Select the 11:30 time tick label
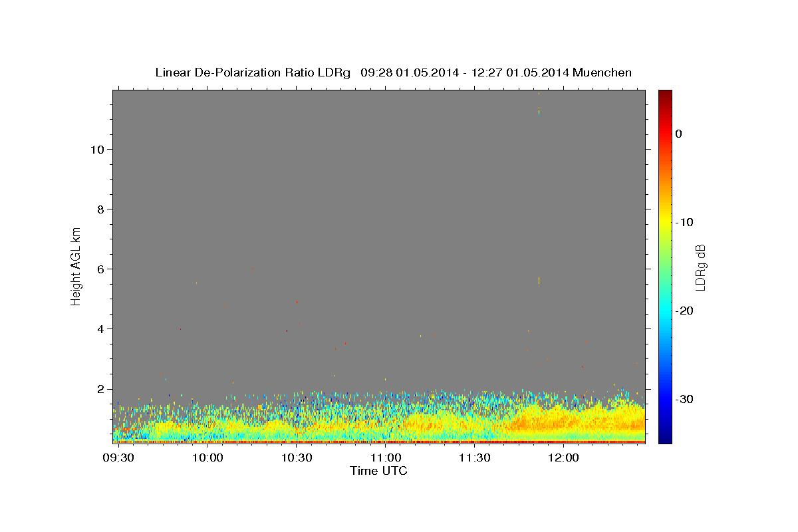Viewport: 798px width, 532px height. (x=474, y=458)
